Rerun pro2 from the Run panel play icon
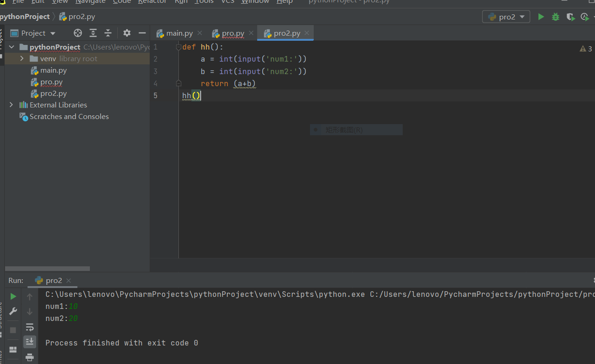 tap(13, 296)
